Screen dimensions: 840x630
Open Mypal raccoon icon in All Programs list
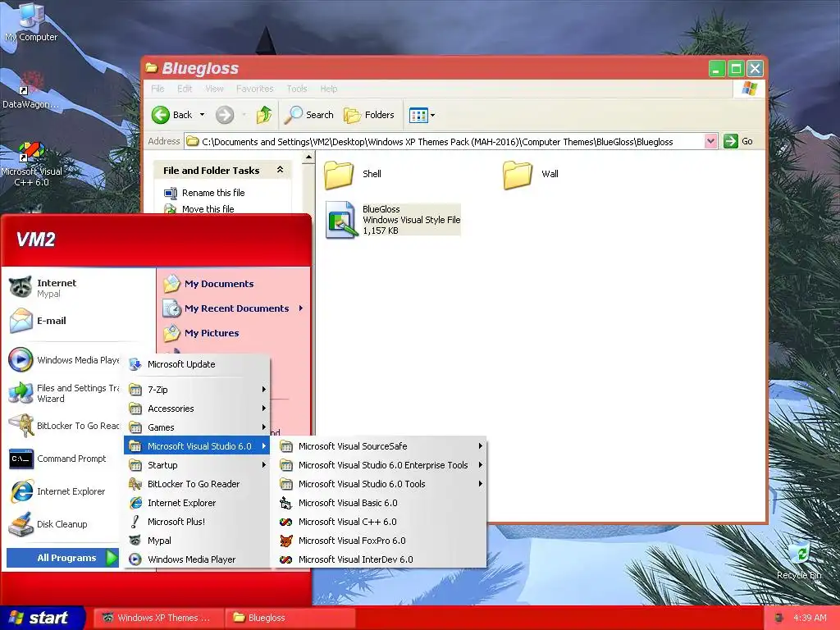click(135, 541)
